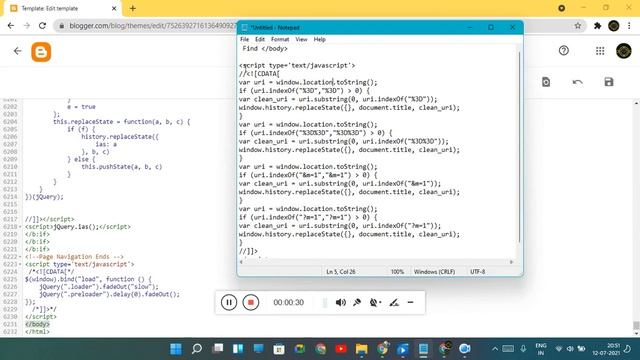Mute system audio in the recorder toolbar
The image size is (640, 360).
pos(340,302)
